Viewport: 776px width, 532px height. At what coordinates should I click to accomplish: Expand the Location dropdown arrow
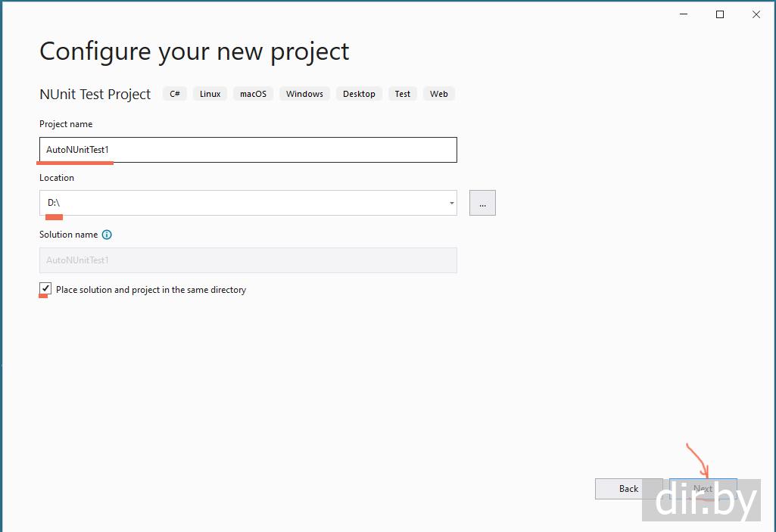coord(452,203)
